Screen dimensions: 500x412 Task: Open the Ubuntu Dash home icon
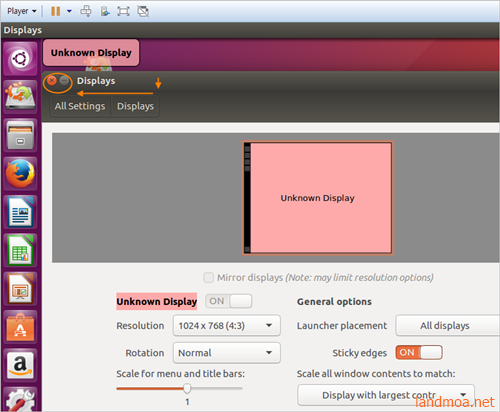click(x=20, y=59)
